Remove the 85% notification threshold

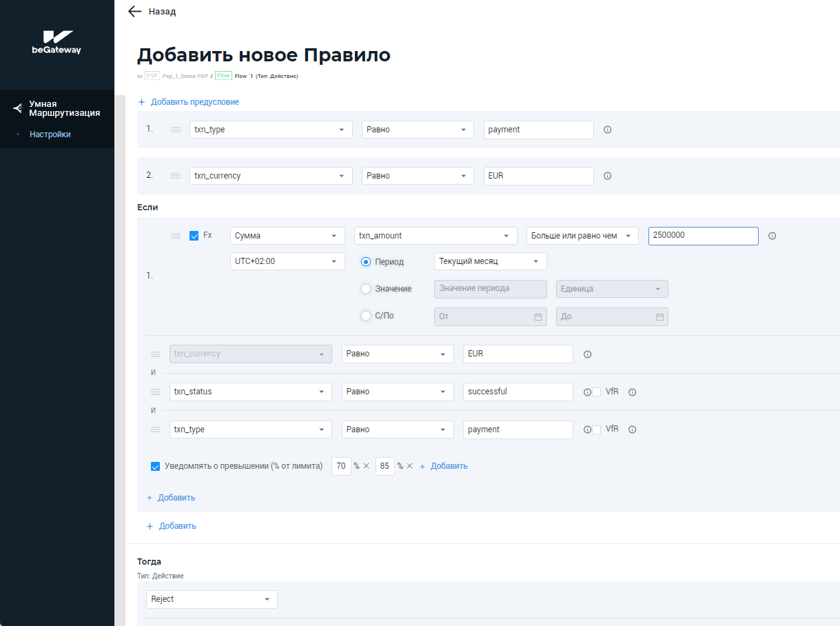point(409,466)
